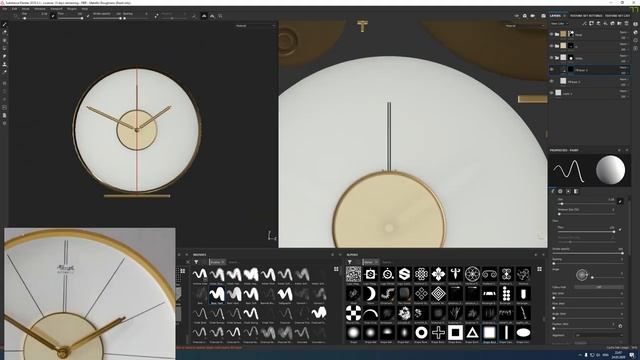Click the Add Fill Layer bucket icon
The width and height of the screenshot is (640, 360).
605,24
